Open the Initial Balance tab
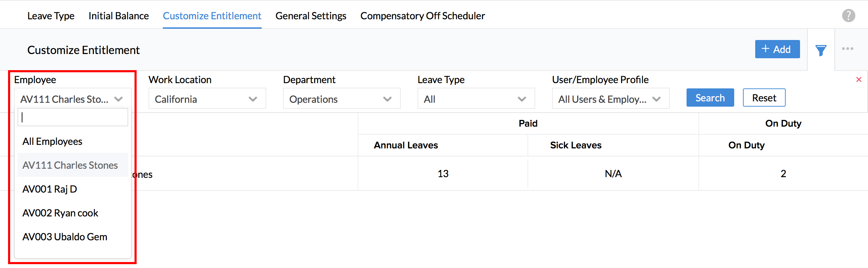 [118, 16]
